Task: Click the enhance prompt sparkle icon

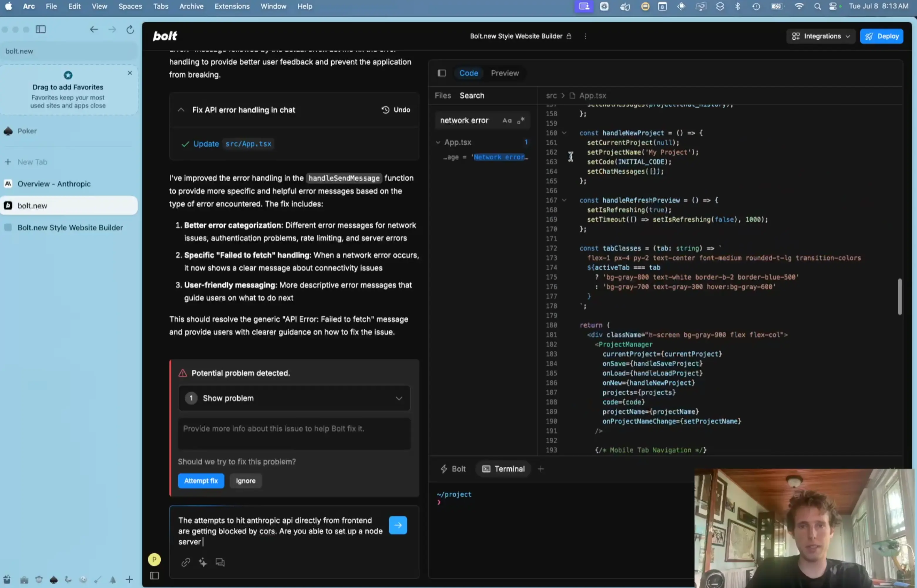Action: pyautogui.click(x=203, y=562)
